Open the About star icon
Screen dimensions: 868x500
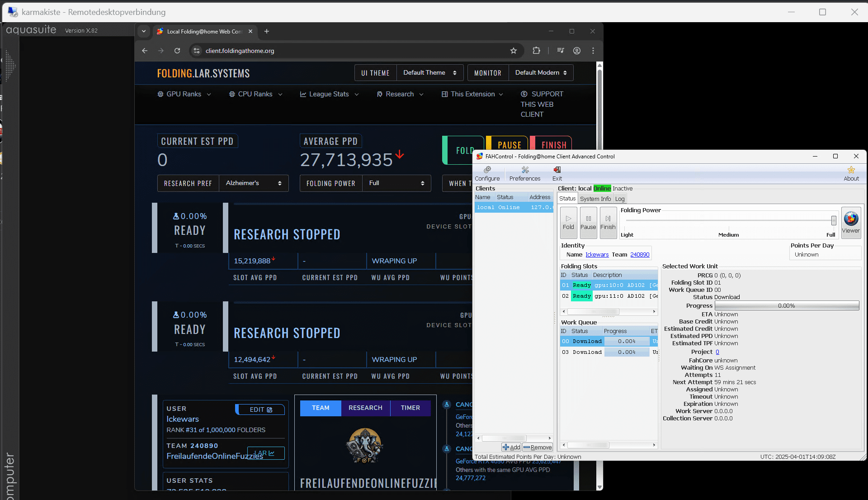(x=851, y=174)
